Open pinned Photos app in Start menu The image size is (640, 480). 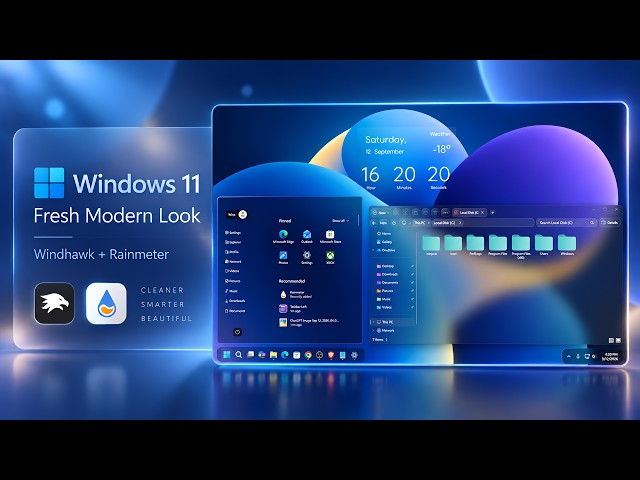283,258
